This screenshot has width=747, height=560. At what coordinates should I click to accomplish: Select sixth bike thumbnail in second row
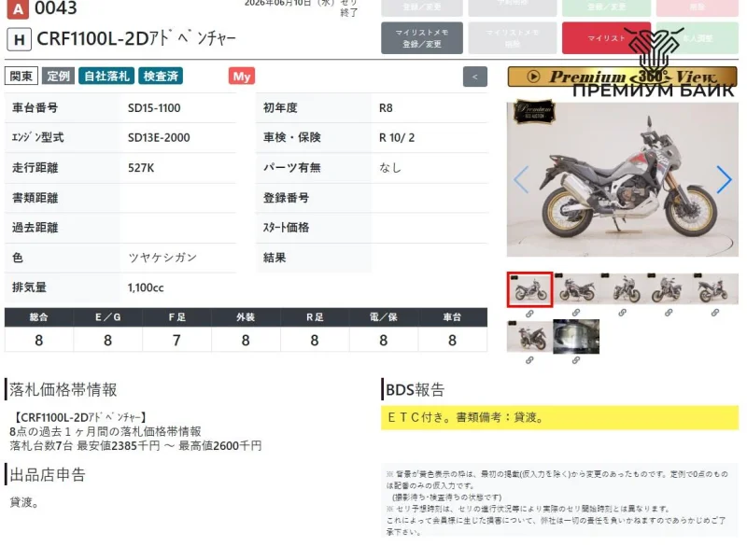[529, 337]
